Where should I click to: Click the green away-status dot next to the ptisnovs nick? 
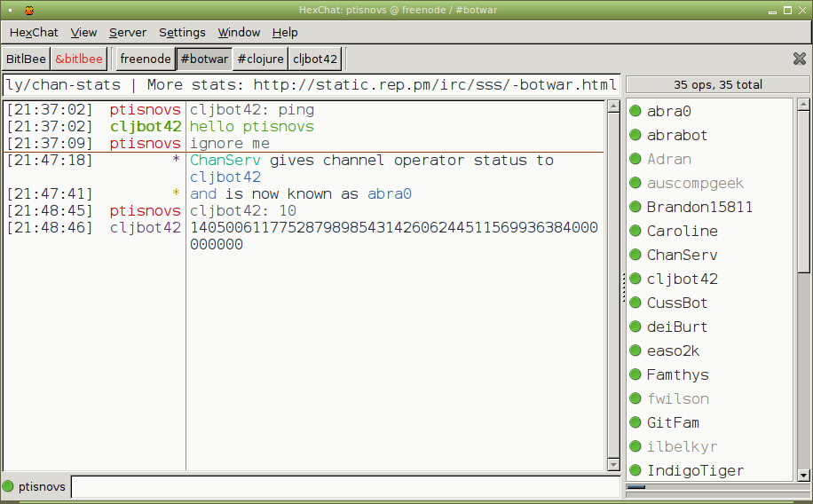click(8, 486)
